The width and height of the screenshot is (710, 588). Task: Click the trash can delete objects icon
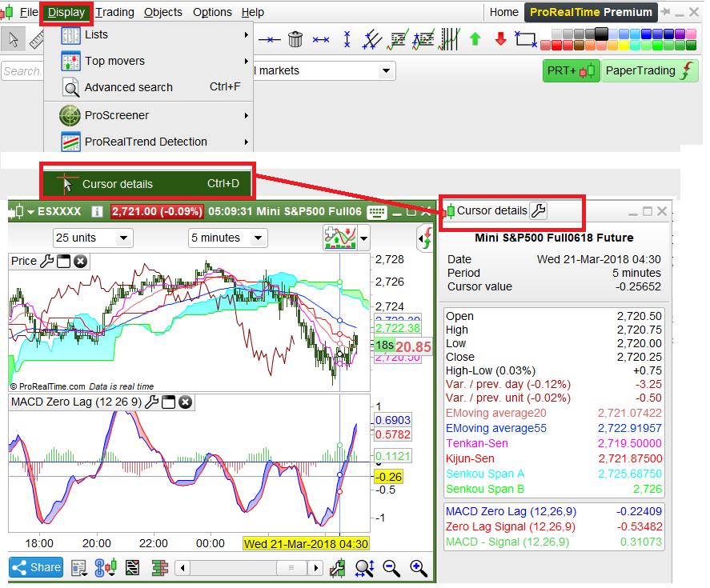[295, 39]
